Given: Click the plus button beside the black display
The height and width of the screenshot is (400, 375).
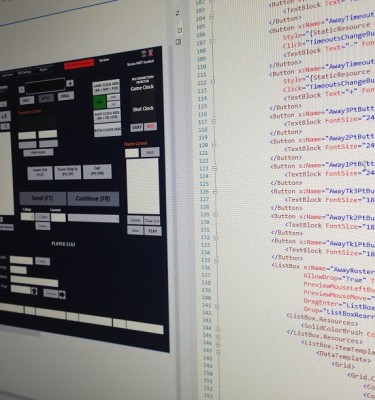Looking at the screenshot, I should click(70, 83).
